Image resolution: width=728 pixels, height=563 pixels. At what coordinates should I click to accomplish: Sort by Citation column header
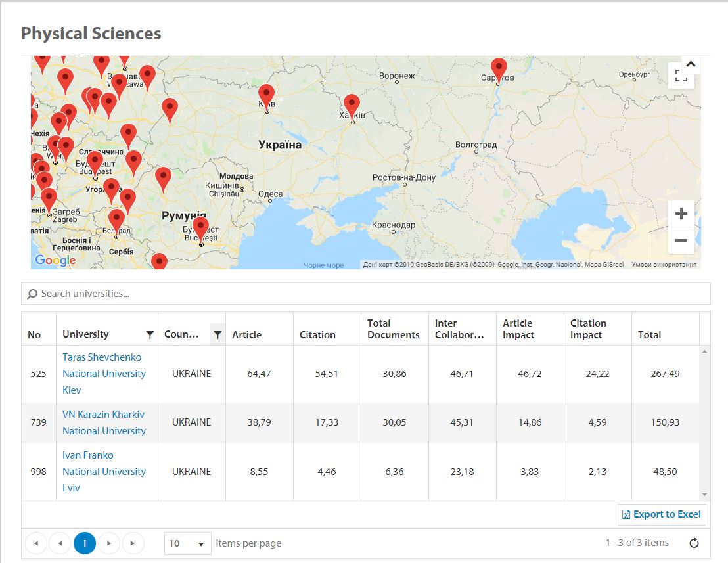point(317,334)
